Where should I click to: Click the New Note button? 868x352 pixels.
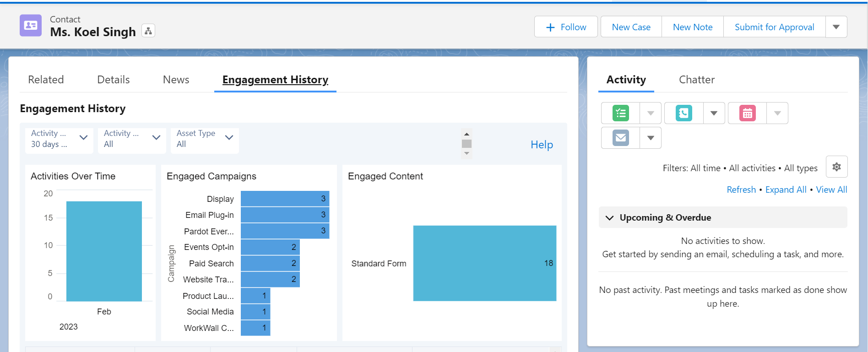pos(693,27)
